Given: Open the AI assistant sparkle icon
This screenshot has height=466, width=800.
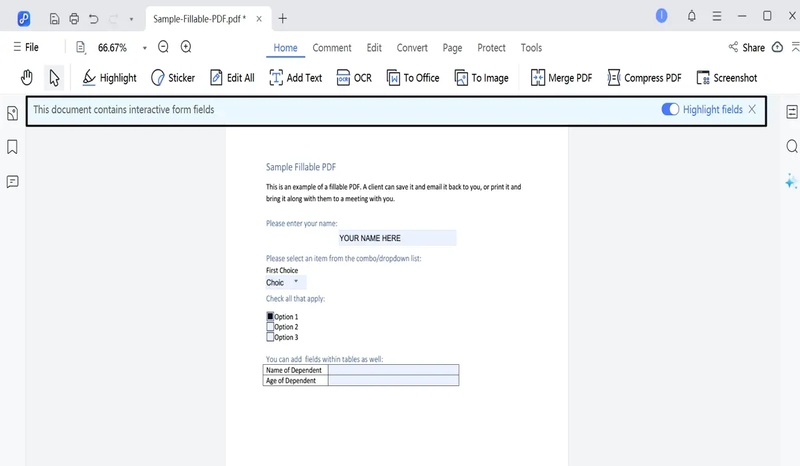Looking at the screenshot, I should click(791, 181).
